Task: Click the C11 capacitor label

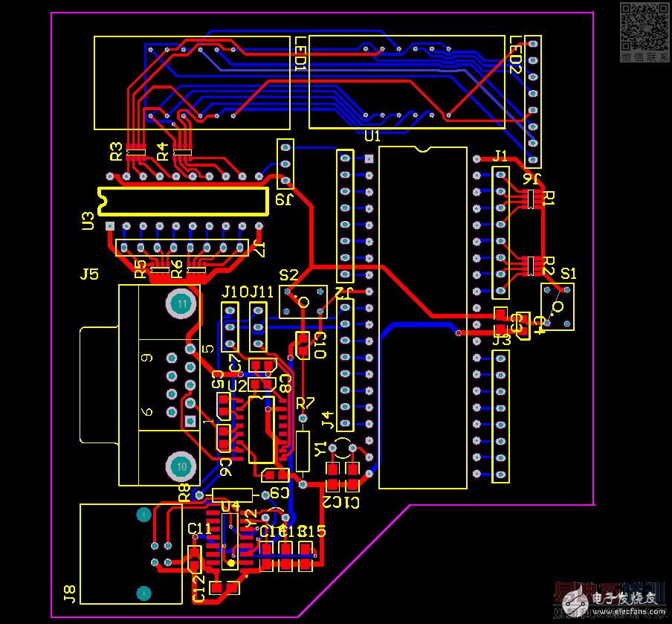Action: tap(199, 529)
